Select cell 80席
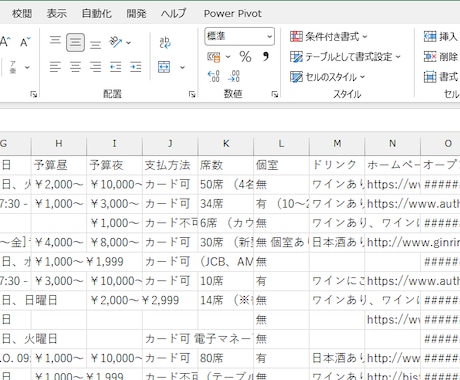460x380 pixels. (x=226, y=358)
